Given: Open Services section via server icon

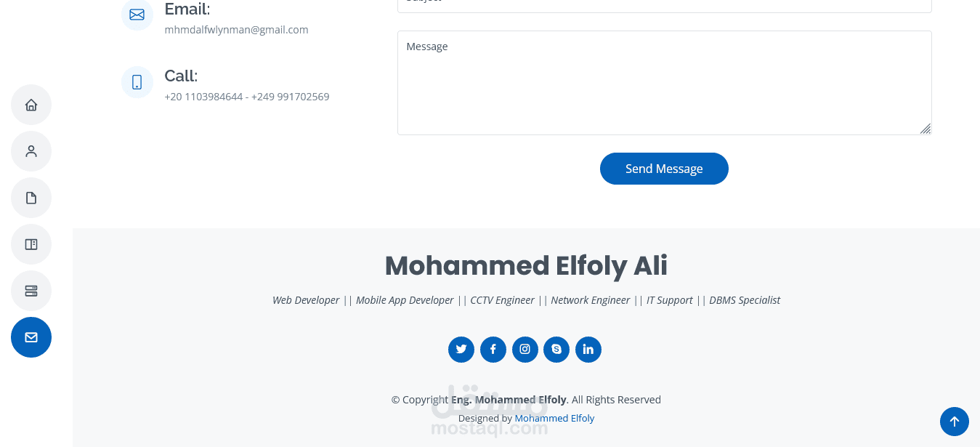Looking at the screenshot, I should [31, 291].
